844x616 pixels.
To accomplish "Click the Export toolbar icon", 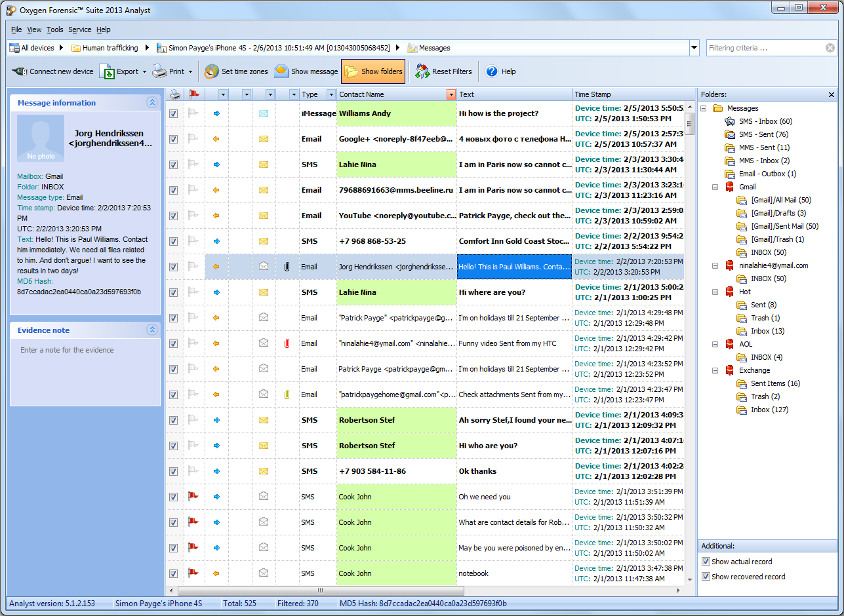I will click(x=107, y=71).
